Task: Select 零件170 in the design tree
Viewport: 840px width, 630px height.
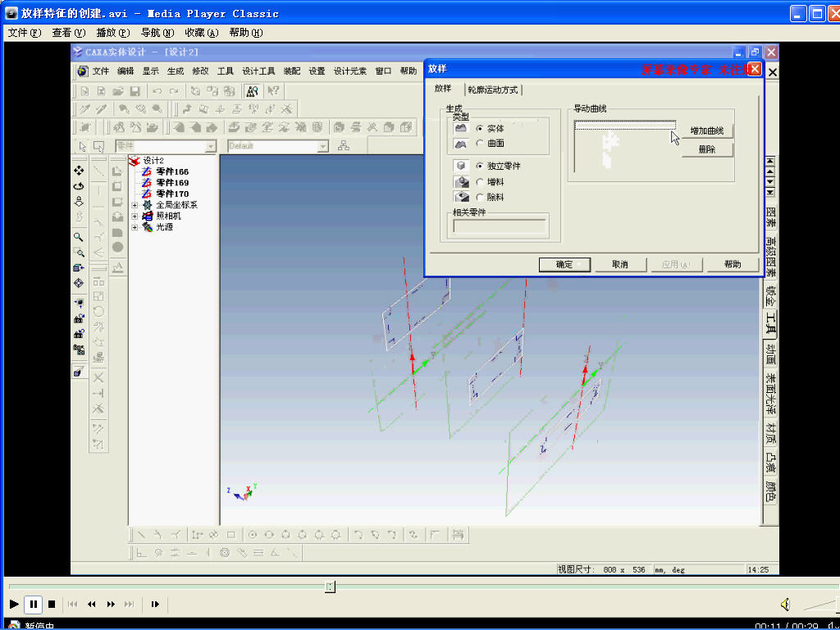Action: (172, 194)
